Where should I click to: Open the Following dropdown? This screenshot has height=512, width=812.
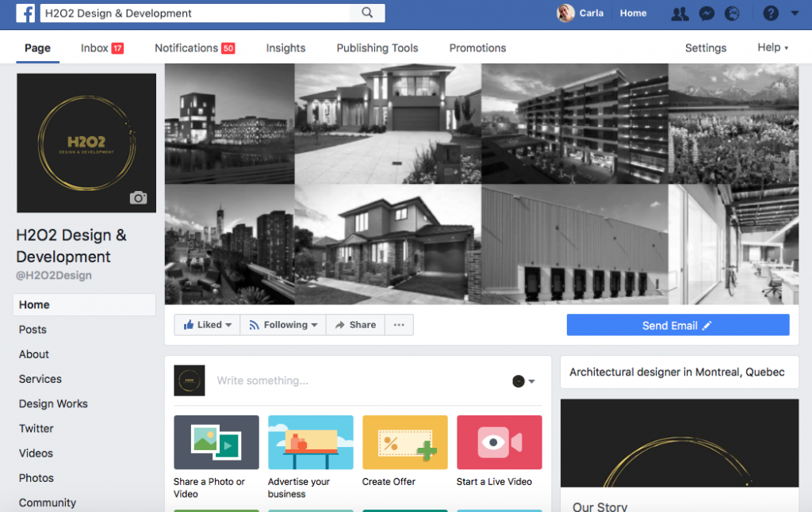[283, 325]
